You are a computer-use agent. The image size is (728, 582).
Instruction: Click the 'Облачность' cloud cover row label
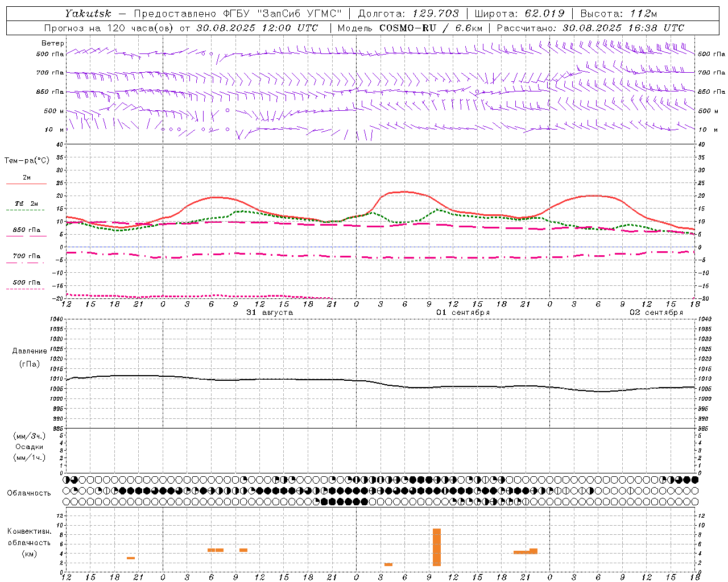click(29, 493)
